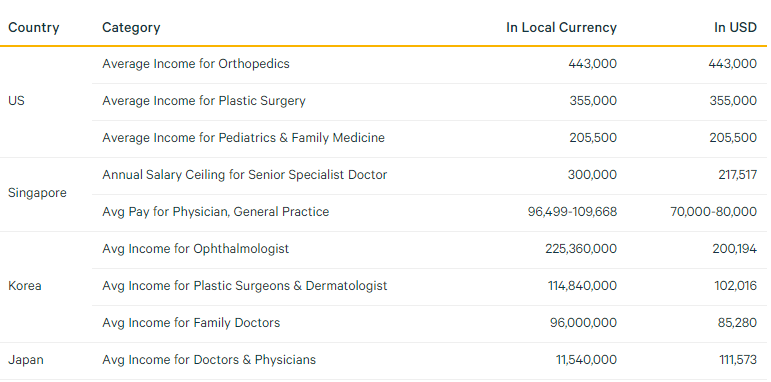Click the 225,360,000 local currency value
Image resolution: width=771 pixels, height=382 pixels.
tap(581, 249)
